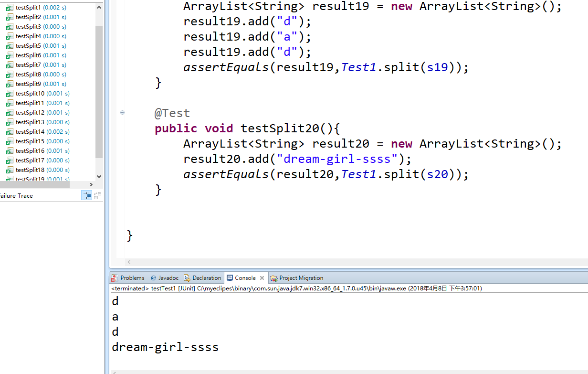
Task: Click the passed-test icon beside testSplit3
Action: pyautogui.click(x=10, y=27)
